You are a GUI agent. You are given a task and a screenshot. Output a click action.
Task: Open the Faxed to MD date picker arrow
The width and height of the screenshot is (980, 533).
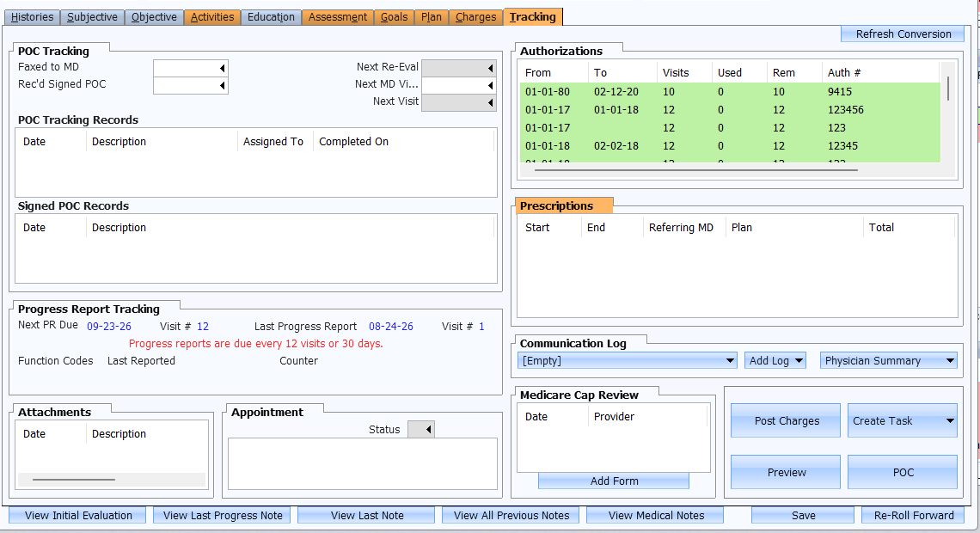pos(222,68)
